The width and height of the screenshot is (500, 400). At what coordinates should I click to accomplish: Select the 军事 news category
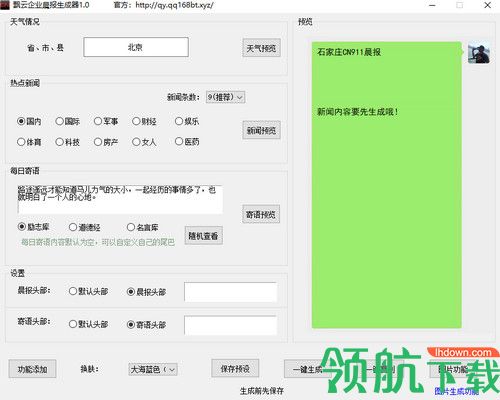pos(106,121)
